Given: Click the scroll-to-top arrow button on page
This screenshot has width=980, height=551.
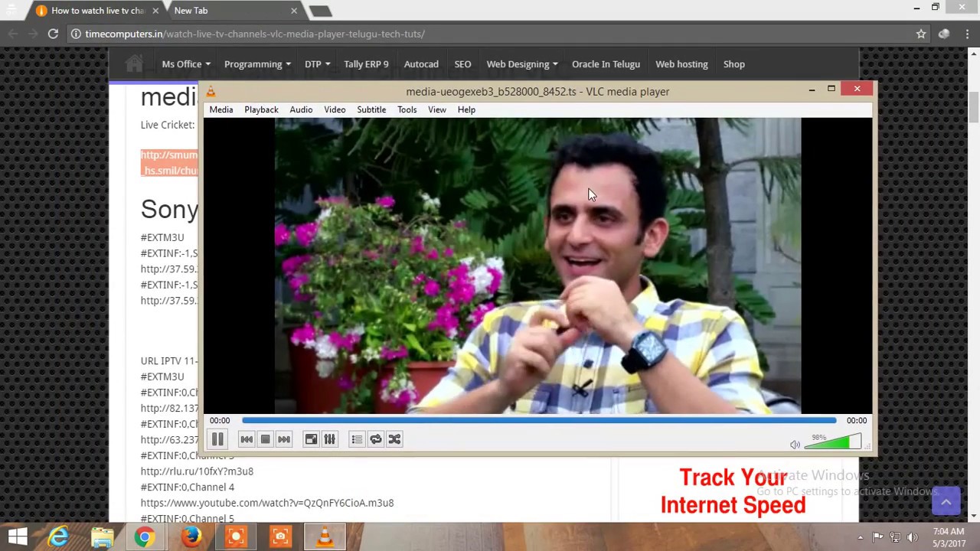Looking at the screenshot, I should [x=946, y=502].
